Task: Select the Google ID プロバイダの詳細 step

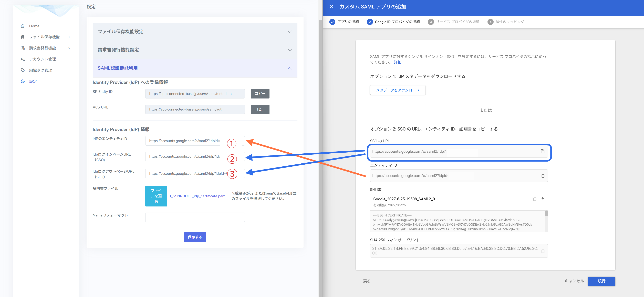Action: (393, 22)
